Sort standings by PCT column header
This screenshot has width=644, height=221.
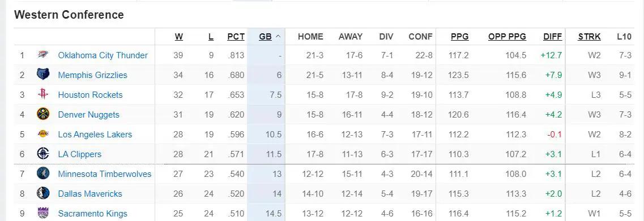(x=236, y=37)
